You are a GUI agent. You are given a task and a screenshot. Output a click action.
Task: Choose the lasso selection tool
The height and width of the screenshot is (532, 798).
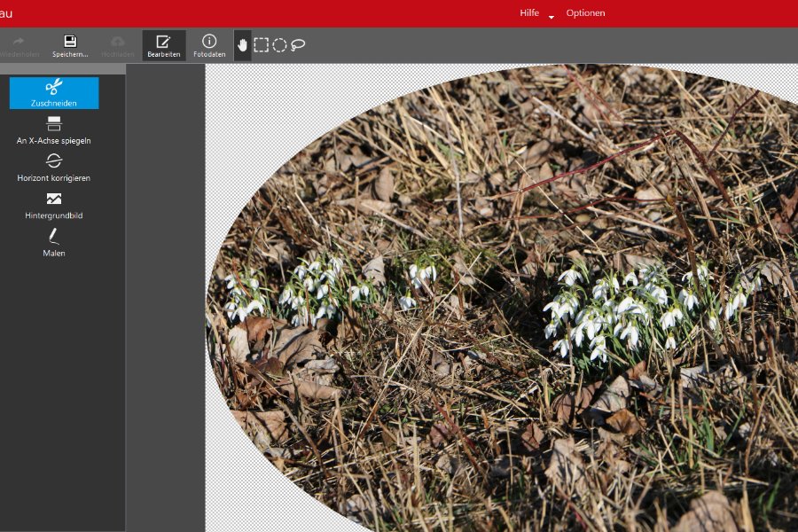[298, 45]
